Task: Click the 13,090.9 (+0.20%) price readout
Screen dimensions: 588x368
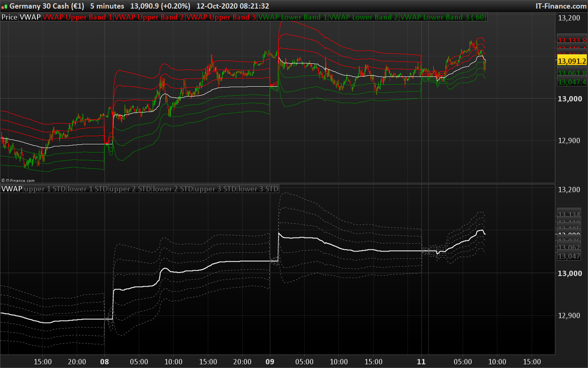Action: click(x=160, y=6)
